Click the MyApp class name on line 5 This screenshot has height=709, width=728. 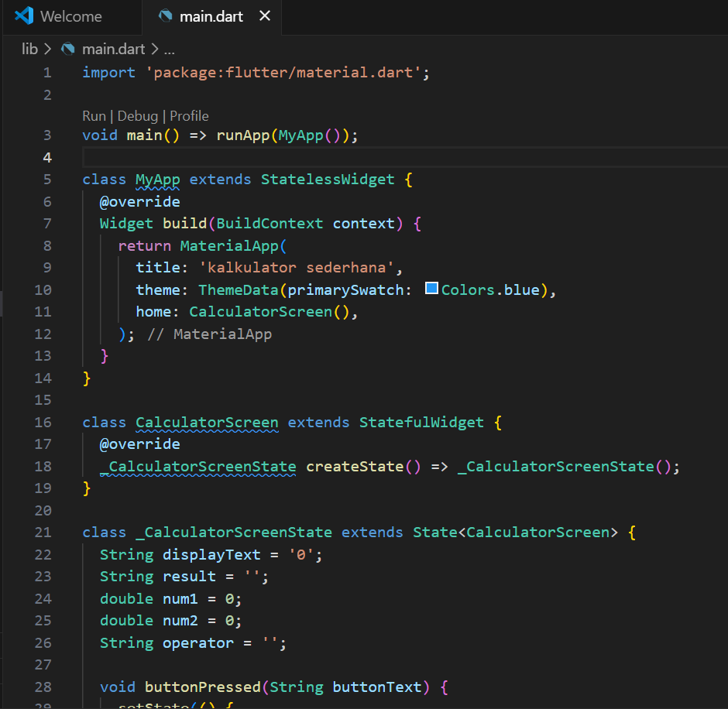coord(157,180)
